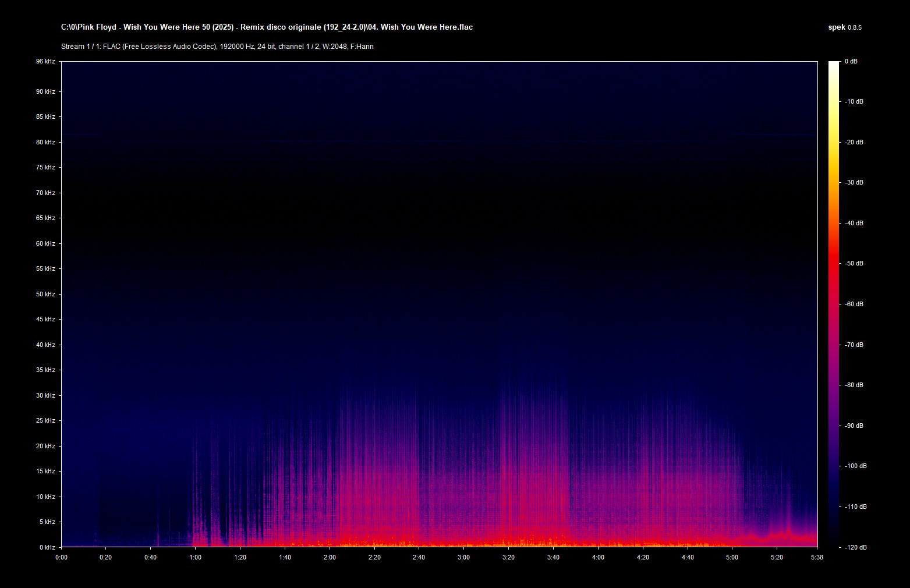Click the 5:38 end time marker
The image size is (910, 588).
817,557
